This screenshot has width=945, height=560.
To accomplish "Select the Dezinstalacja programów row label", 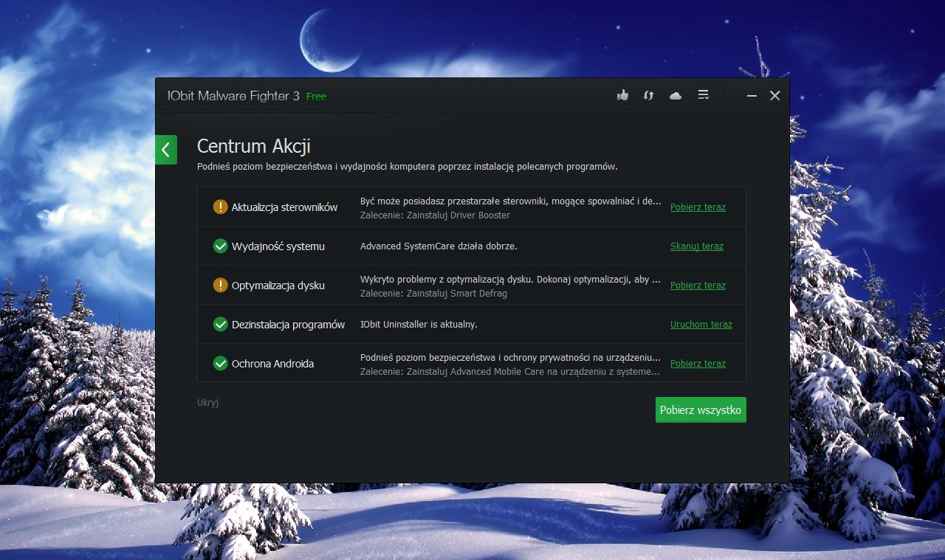I will coord(288,325).
